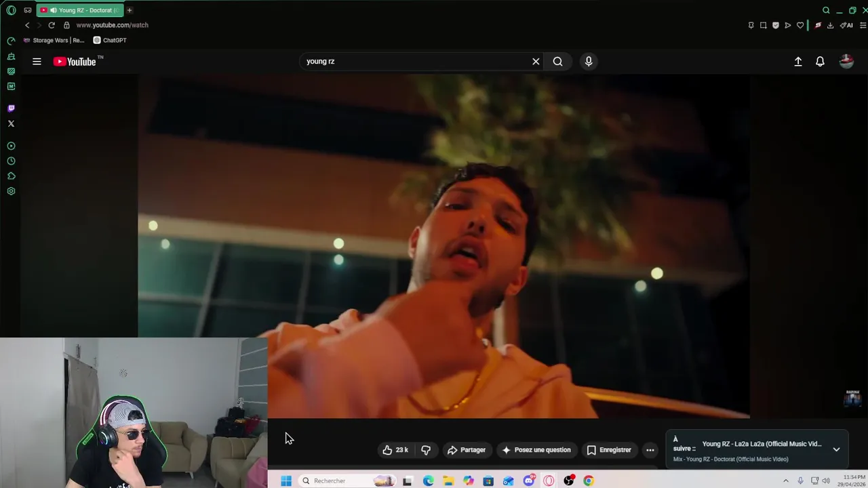This screenshot has height=488, width=868.
Task: Open sidebar Settings gear icon
Action: point(11,191)
